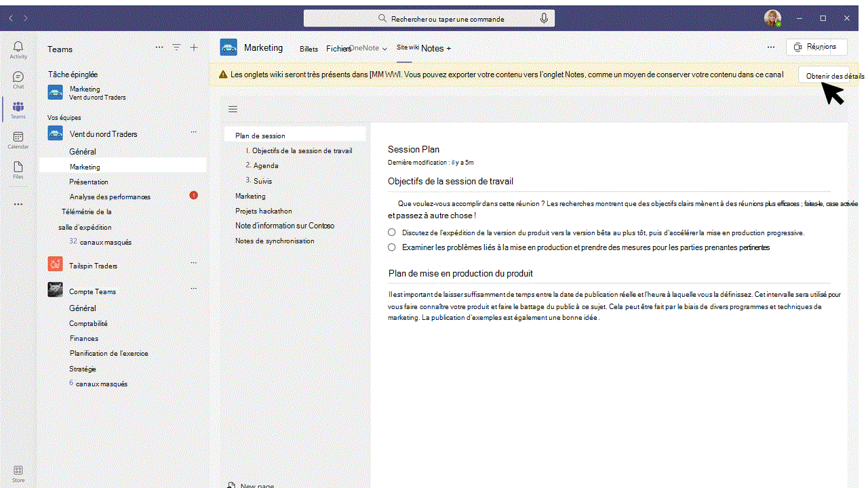Open the Fichiers tab

(338, 49)
